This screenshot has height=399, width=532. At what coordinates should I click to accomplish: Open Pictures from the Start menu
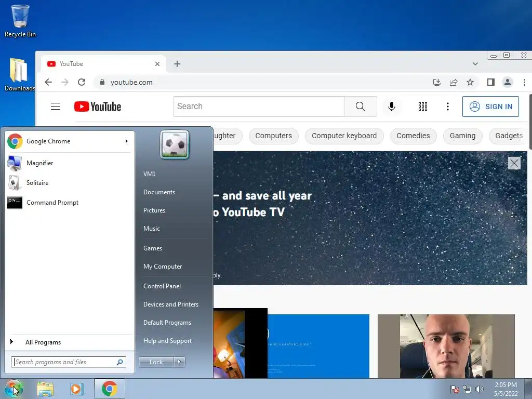pyautogui.click(x=154, y=210)
